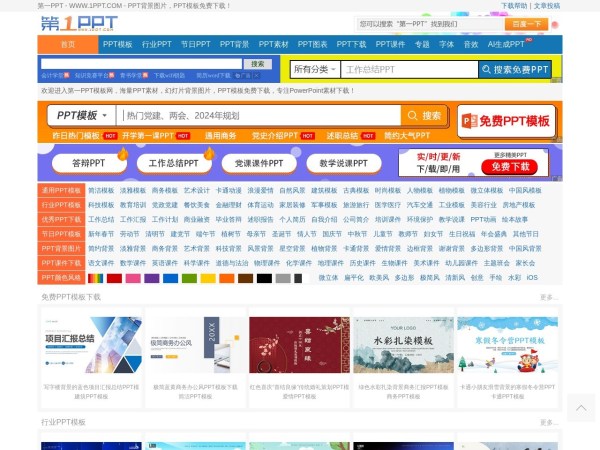Open the 免费PPT模板 PowerPoint icon banner

(x=507, y=121)
